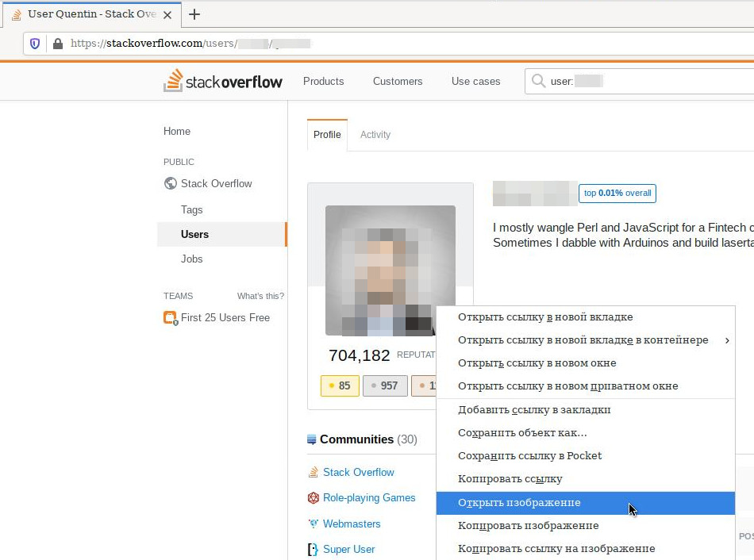754x560 pixels.
Task: Click the briefcase icon for First 25 Users Free
Action: [171, 318]
